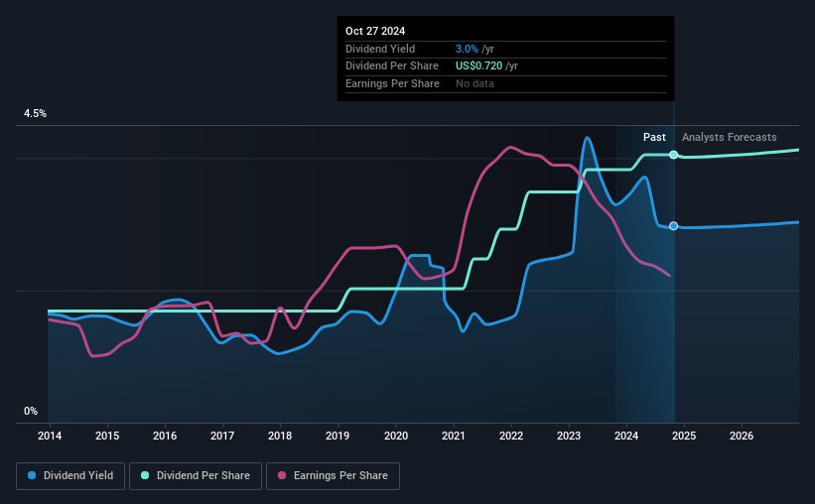Screen dimensions: 815x504
Task: Click the 2022 x-axis label
Action: pyautogui.click(x=511, y=436)
